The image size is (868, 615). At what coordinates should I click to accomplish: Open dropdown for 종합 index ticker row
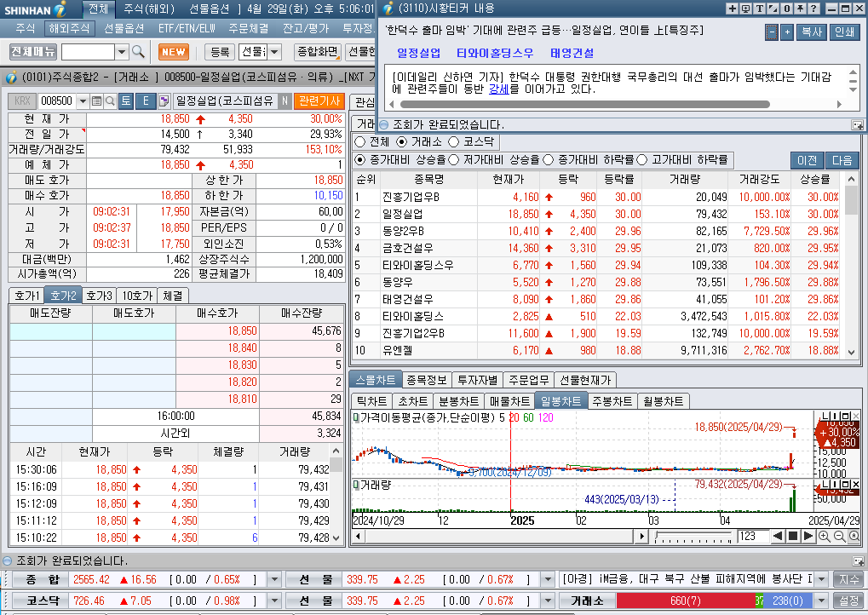274,579
